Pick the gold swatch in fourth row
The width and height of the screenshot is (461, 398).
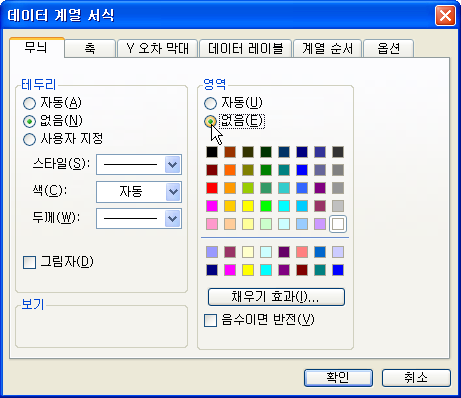click(x=230, y=206)
